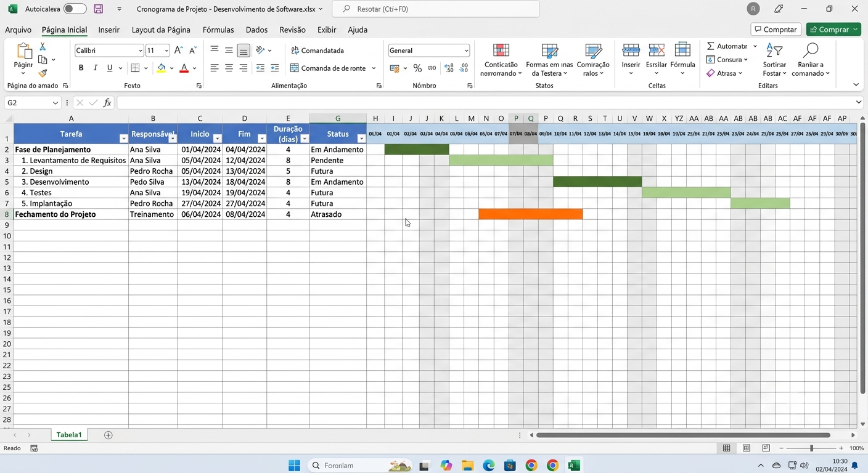Click the Esrsilar delete cells icon
This screenshot has height=473, width=868.
coord(657,51)
